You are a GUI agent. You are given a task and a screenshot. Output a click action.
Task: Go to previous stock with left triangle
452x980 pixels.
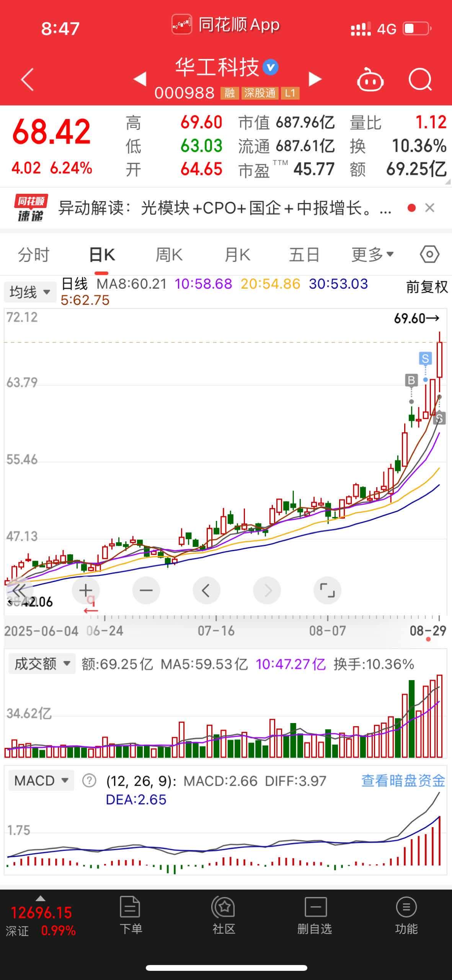pyautogui.click(x=140, y=79)
